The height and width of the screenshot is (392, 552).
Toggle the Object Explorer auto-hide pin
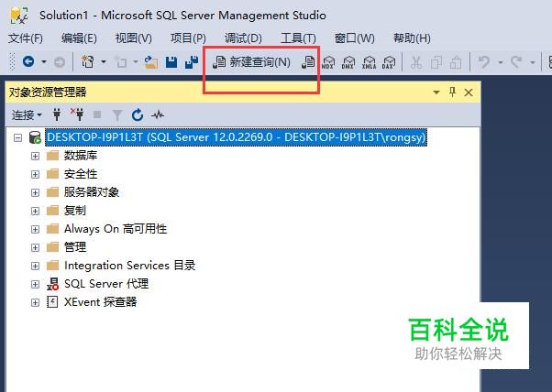[452, 93]
